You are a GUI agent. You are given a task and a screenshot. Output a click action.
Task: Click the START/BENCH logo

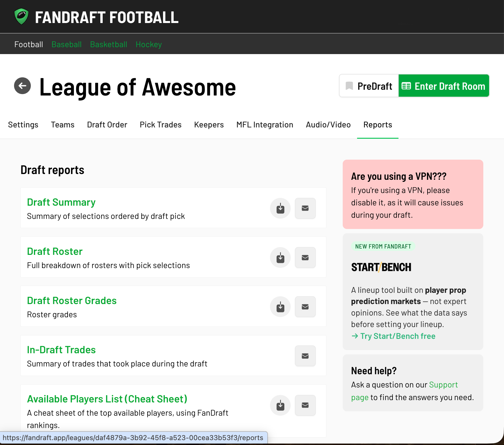(x=381, y=267)
